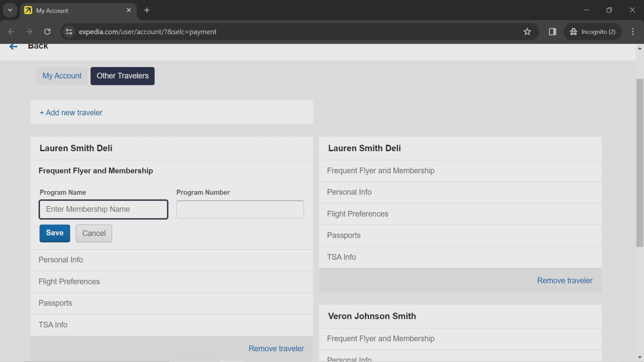Expand the Flight Preferences section
Screen dimensions: 644x362
pyautogui.click(x=69, y=282)
